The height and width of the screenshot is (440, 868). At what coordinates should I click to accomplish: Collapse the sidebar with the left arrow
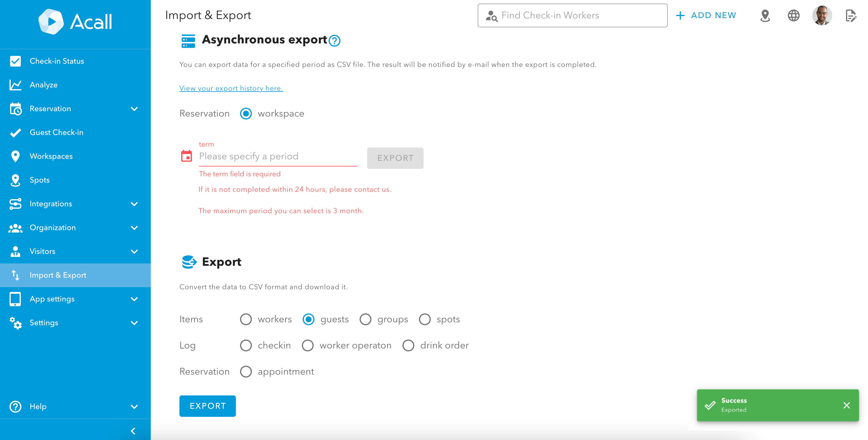point(133,430)
